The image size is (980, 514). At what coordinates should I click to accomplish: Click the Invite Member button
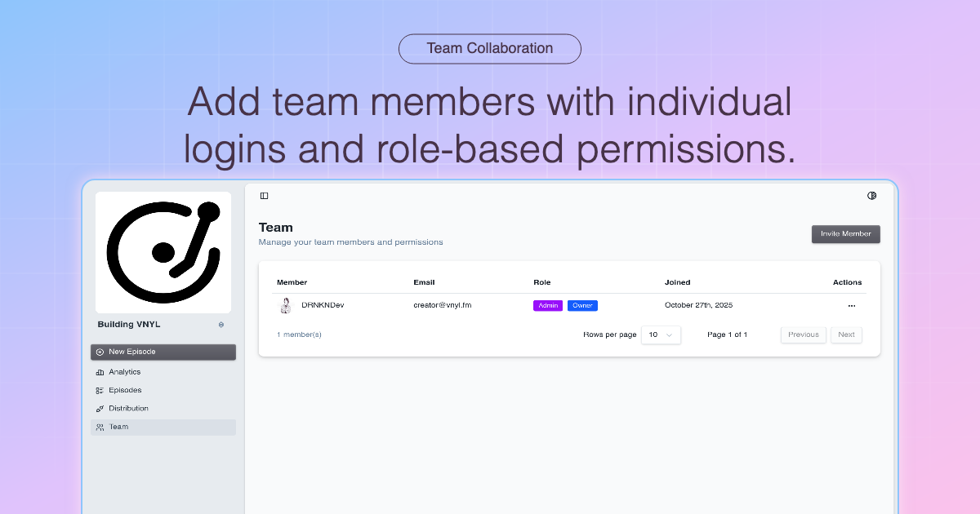846,234
